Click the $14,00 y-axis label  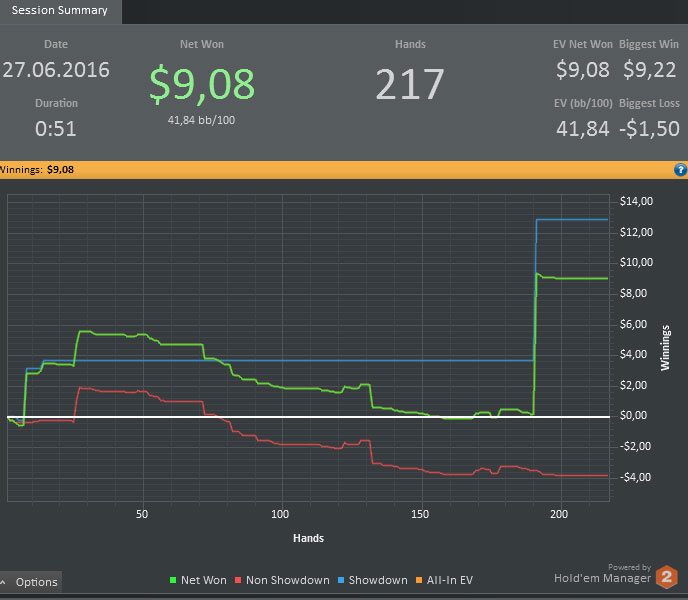636,201
